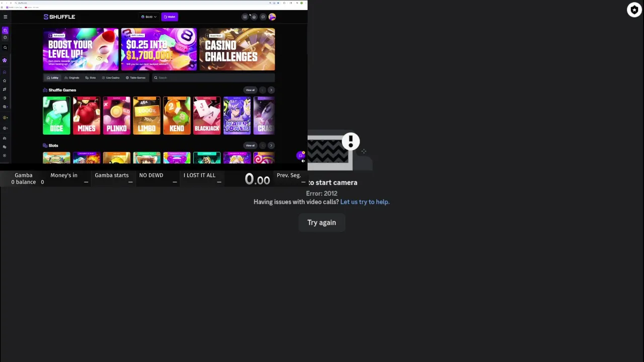The width and height of the screenshot is (644, 362).
Task: Switch to the Originals tab
Action: (72, 77)
